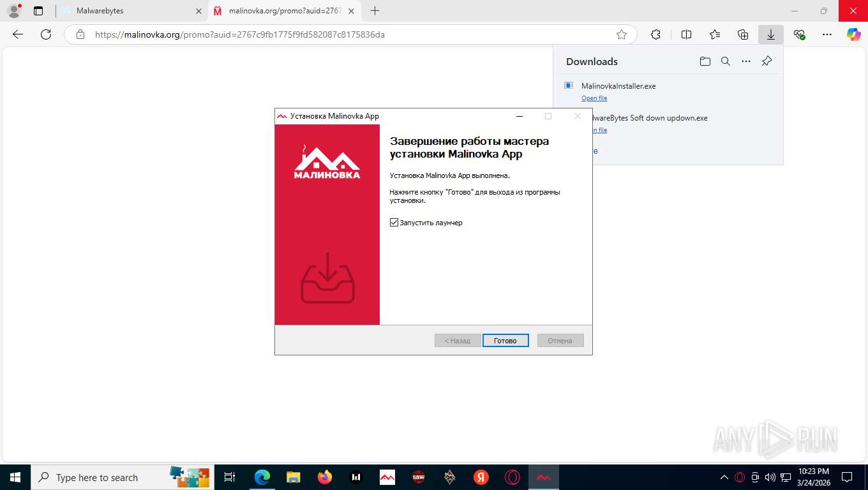The image size is (868, 490).
Task: Open Task View on the taskbar
Action: (x=230, y=477)
